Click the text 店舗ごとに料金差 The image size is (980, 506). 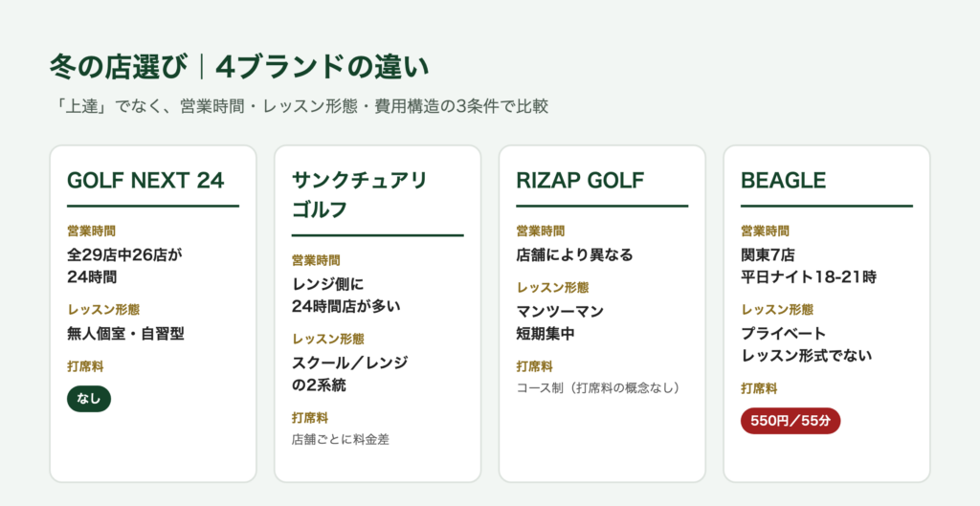coord(340,440)
